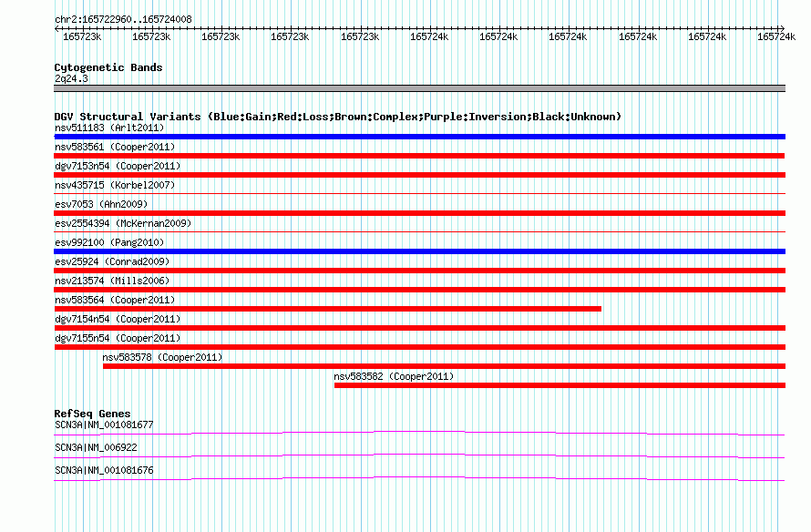Screen dimensions: 811x532
Task: Select the magenta SCN3A|NM_006922 gene line
Action: coord(419,455)
